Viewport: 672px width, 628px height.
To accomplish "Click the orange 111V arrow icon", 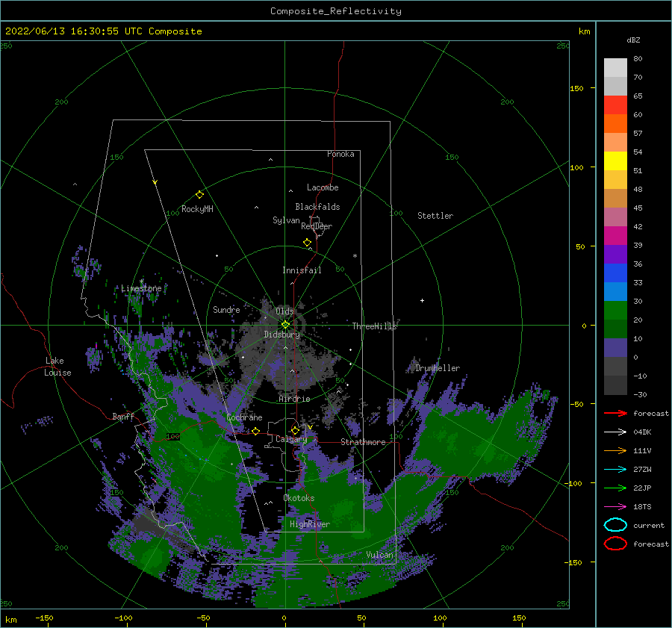I will 615,450.
